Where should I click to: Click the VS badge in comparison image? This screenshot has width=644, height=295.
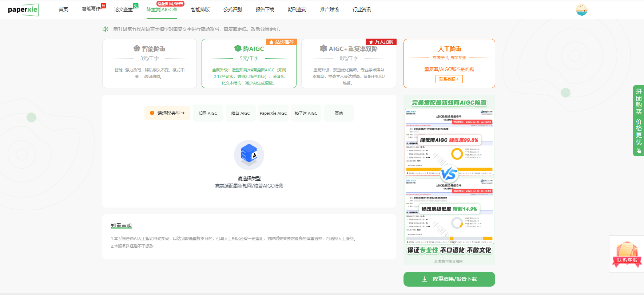pyautogui.click(x=449, y=174)
